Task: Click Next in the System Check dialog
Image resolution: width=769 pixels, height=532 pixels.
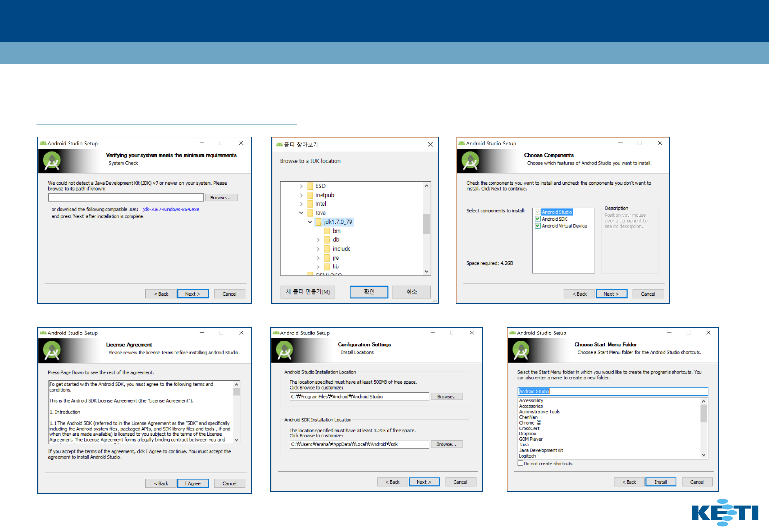Action: click(193, 294)
